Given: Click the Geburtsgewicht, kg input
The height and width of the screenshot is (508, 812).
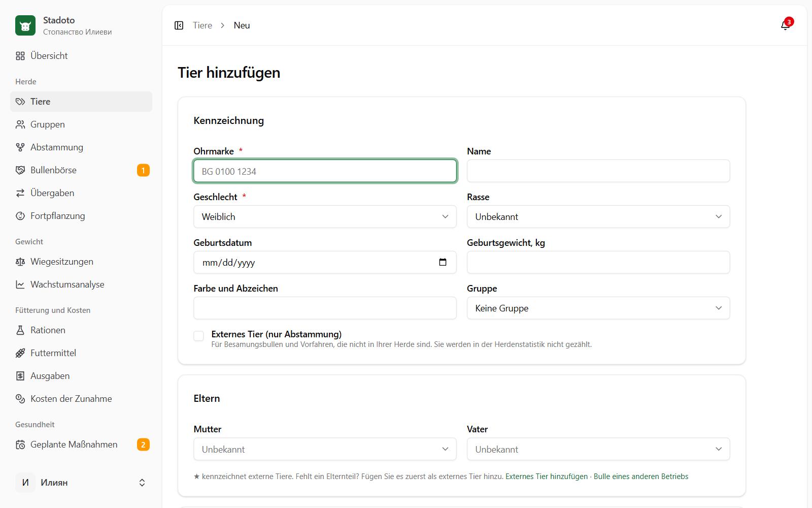Looking at the screenshot, I should 598,262.
